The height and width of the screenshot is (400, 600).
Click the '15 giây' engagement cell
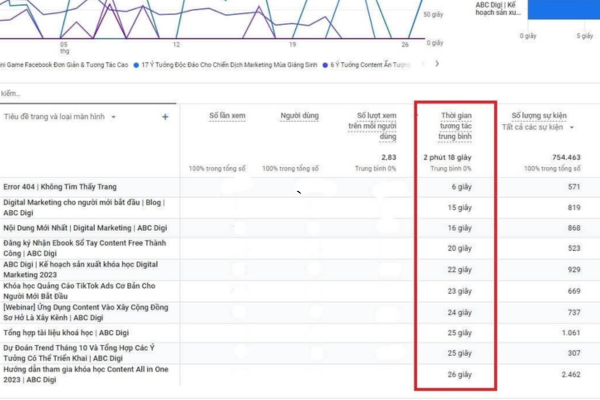pyautogui.click(x=460, y=207)
